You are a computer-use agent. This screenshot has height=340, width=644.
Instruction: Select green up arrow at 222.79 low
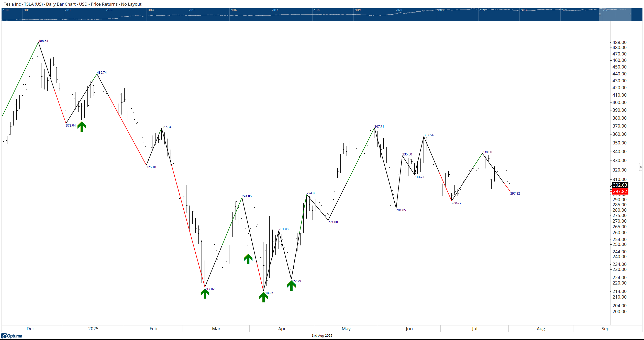[291, 285]
